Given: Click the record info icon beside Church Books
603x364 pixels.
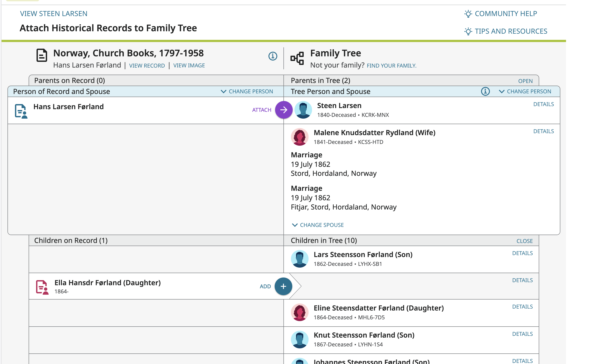Looking at the screenshot, I should click(273, 56).
